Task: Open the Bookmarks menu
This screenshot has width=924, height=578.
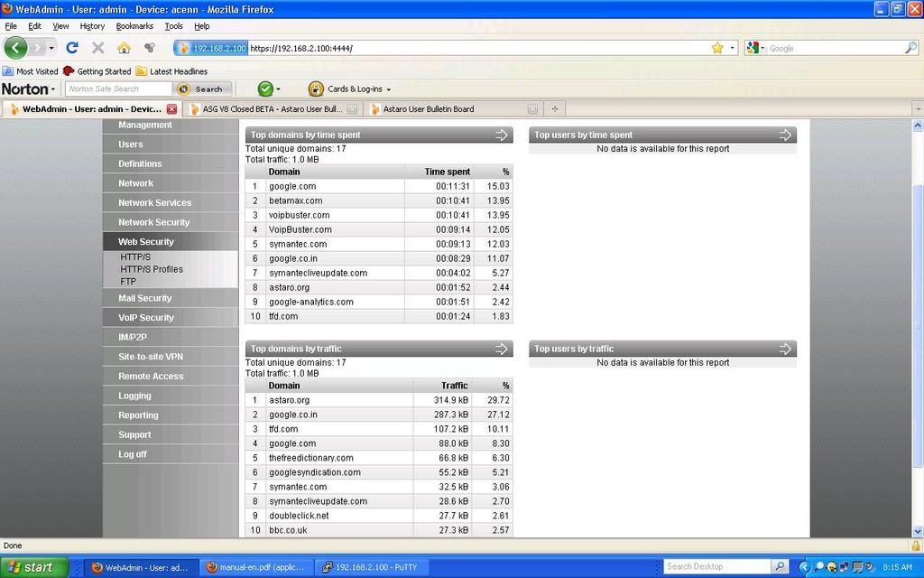Action: pos(134,26)
